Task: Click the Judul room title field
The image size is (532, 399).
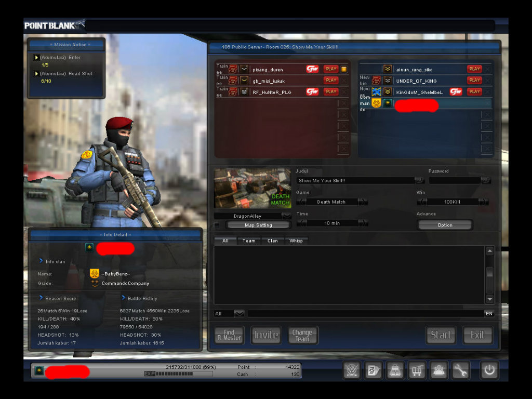Action: click(x=355, y=180)
